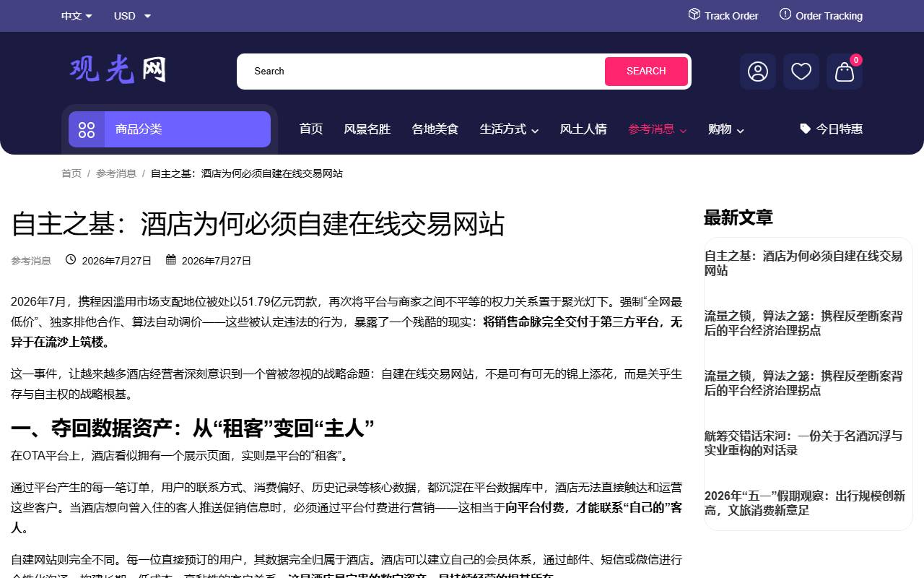Click the 参考消息 category tag under title

(31, 260)
